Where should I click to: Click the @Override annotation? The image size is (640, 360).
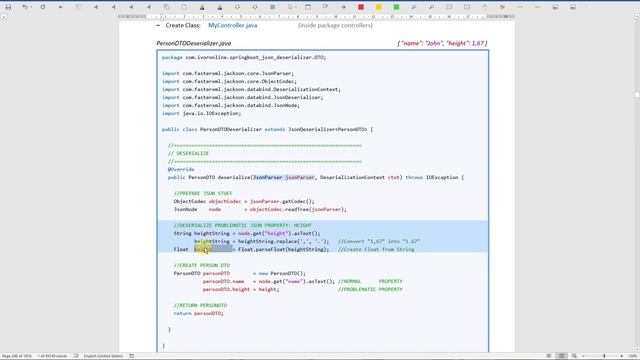click(x=181, y=169)
